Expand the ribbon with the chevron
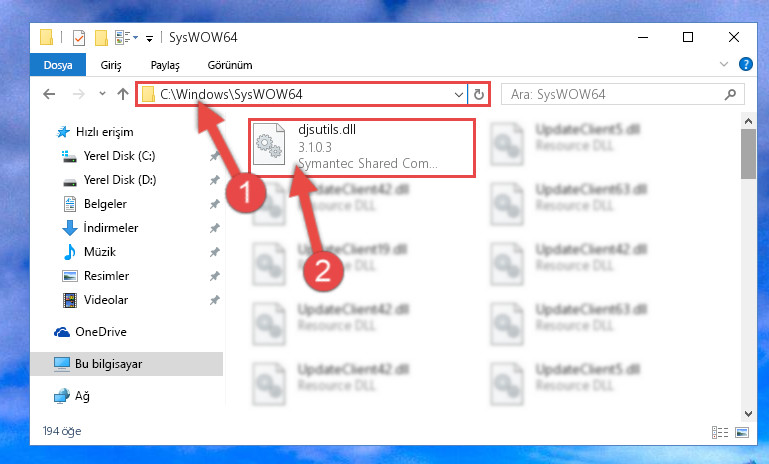 pos(724,64)
